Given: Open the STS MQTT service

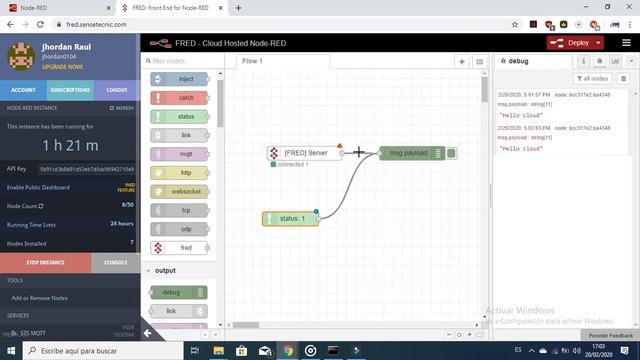Looking at the screenshot, I should (x=33, y=333).
